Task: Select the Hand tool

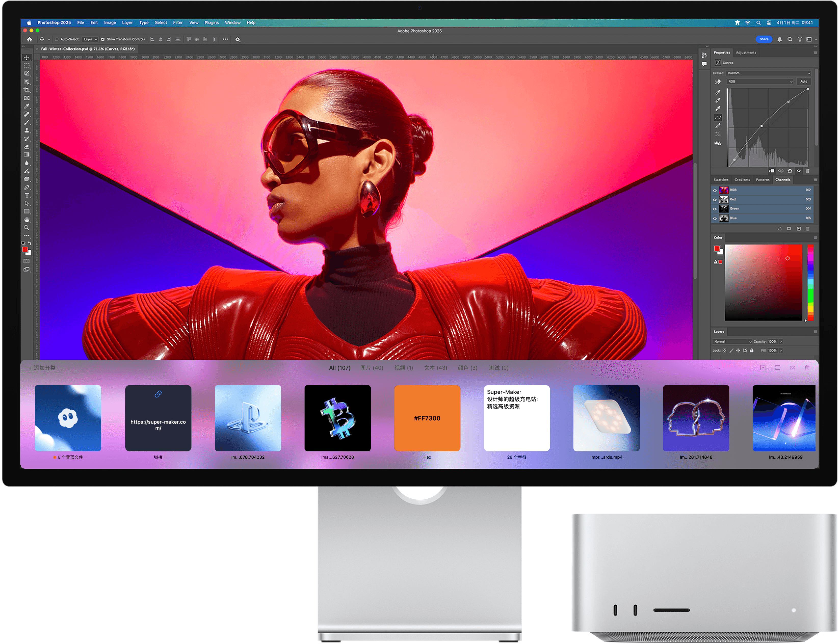Action: click(27, 220)
